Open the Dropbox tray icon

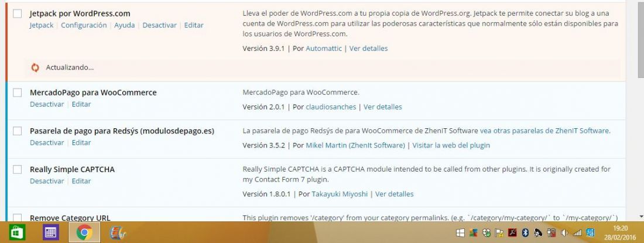[487, 232]
